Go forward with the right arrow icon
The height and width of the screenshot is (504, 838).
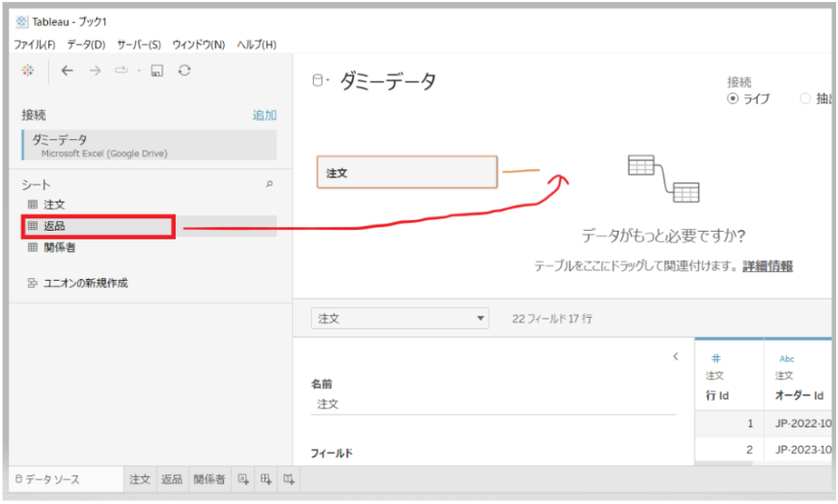pyautogui.click(x=96, y=70)
